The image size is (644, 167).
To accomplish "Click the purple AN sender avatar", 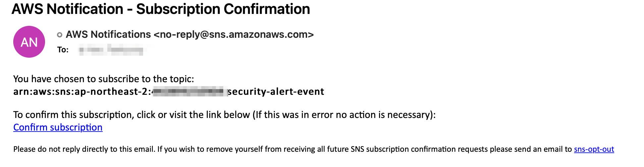I will click(x=29, y=42).
